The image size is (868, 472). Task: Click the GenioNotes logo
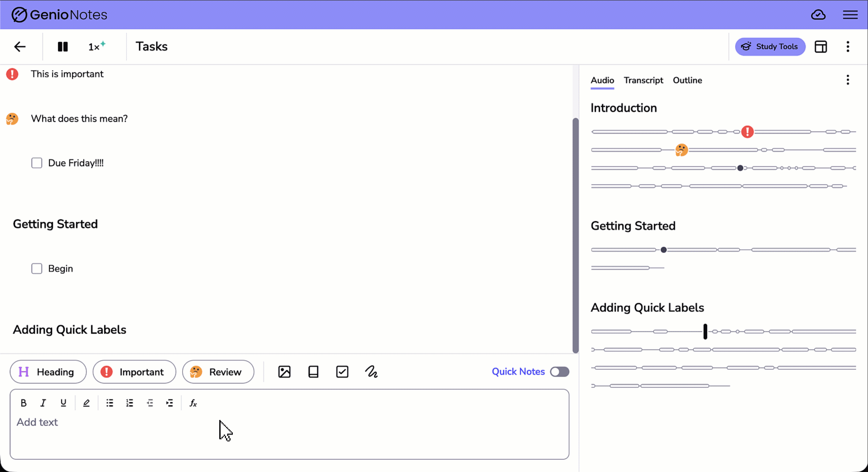[x=59, y=15]
